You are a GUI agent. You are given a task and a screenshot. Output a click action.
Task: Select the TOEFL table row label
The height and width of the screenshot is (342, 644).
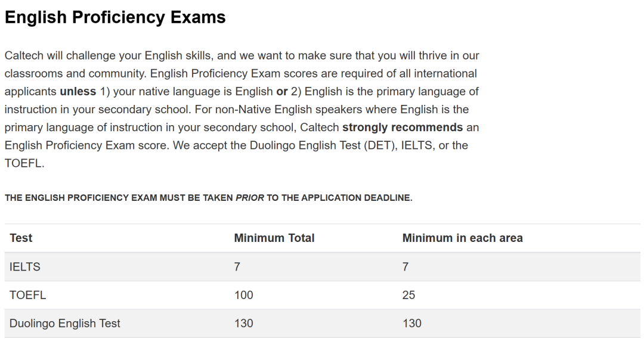(27, 295)
